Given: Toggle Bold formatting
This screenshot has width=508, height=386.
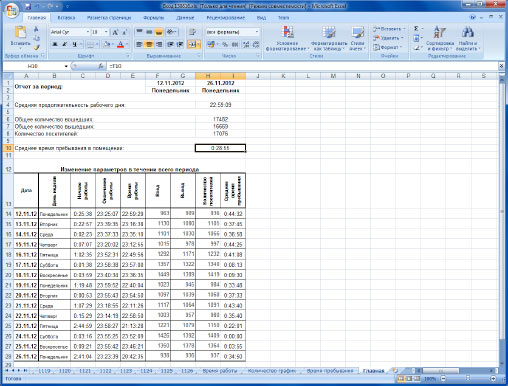Looking at the screenshot, I should pyautogui.click(x=55, y=44).
